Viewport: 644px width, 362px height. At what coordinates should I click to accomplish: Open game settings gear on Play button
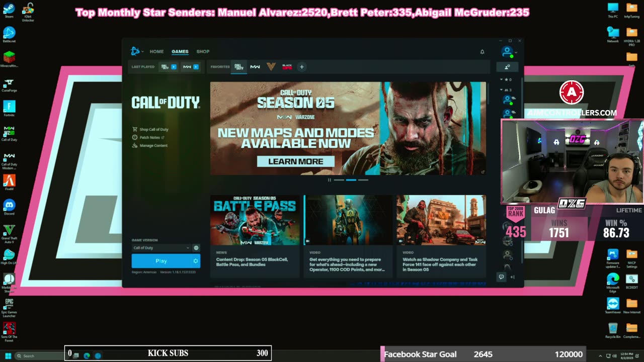[x=196, y=261]
